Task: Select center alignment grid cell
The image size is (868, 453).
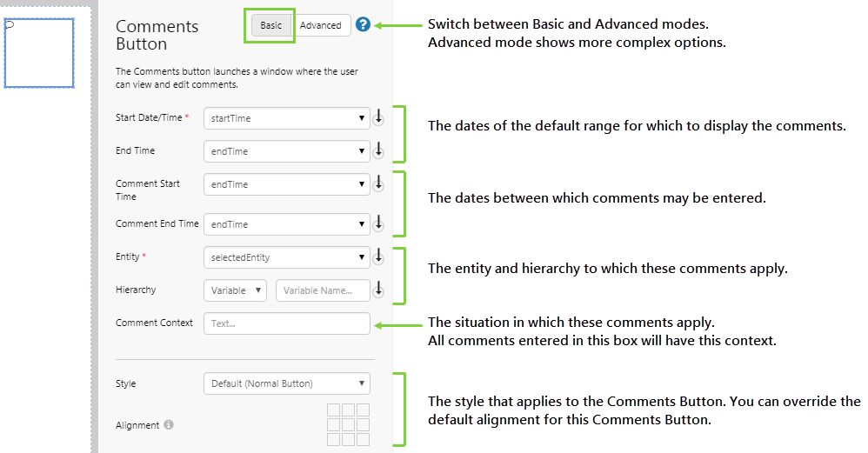Action: tap(348, 424)
